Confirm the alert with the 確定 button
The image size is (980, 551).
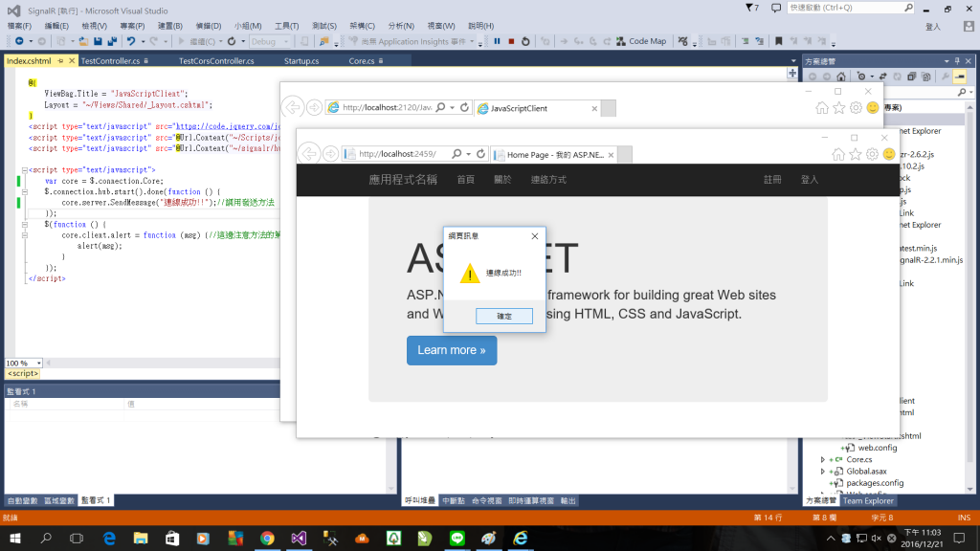click(x=504, y=316)
